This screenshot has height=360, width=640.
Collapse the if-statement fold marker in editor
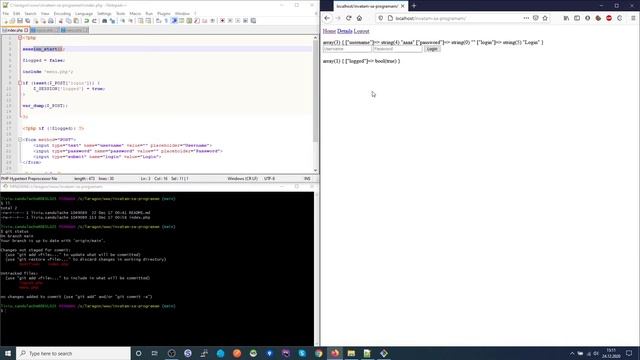pyautogui.click(x=20, y=83)
